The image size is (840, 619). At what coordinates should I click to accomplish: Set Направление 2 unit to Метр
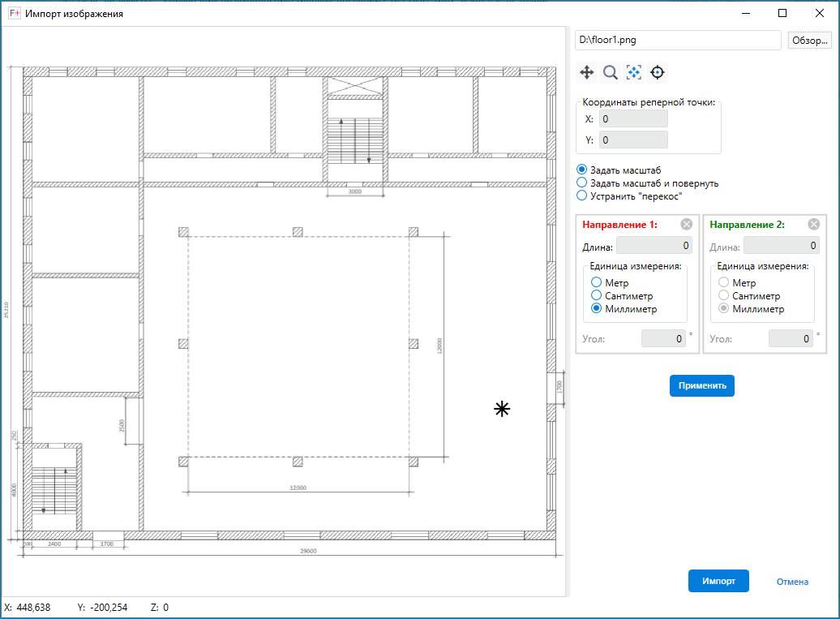point(737,282)
